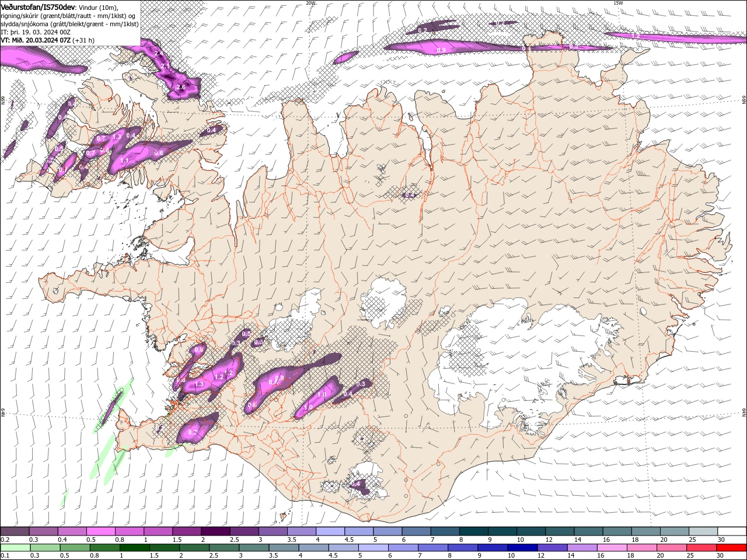Click the 0.9 value off the north coast
Image resolution: width=747 pixels, height=560 pixels.
click(x=441, y=51)
